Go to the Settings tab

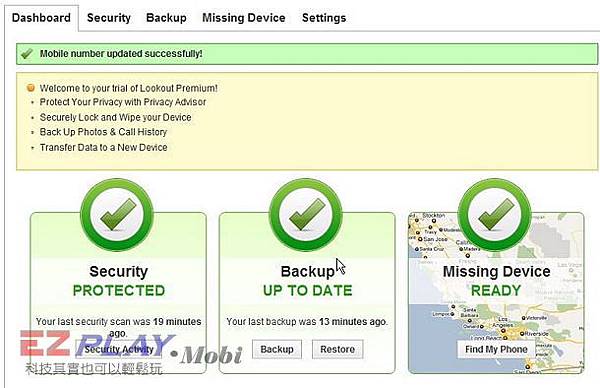[x=324, y=18]
